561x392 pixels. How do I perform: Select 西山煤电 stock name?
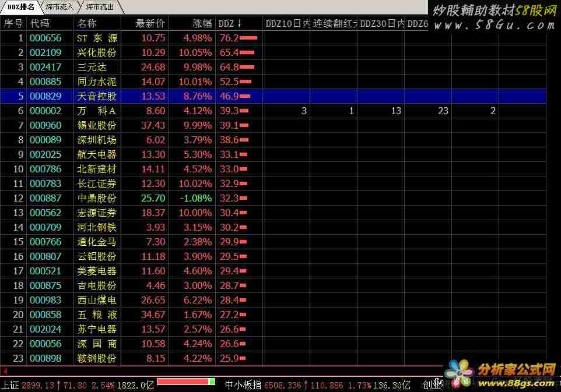point(97,300)
